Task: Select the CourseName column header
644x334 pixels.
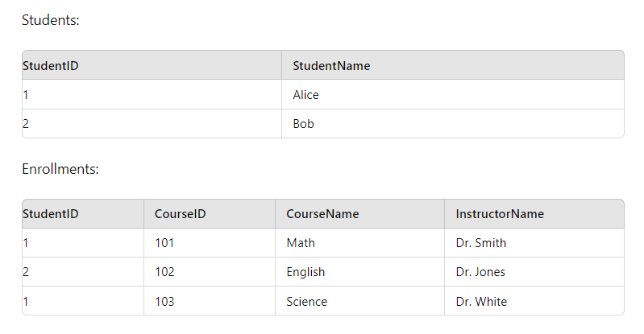Action: pos(322,214)
